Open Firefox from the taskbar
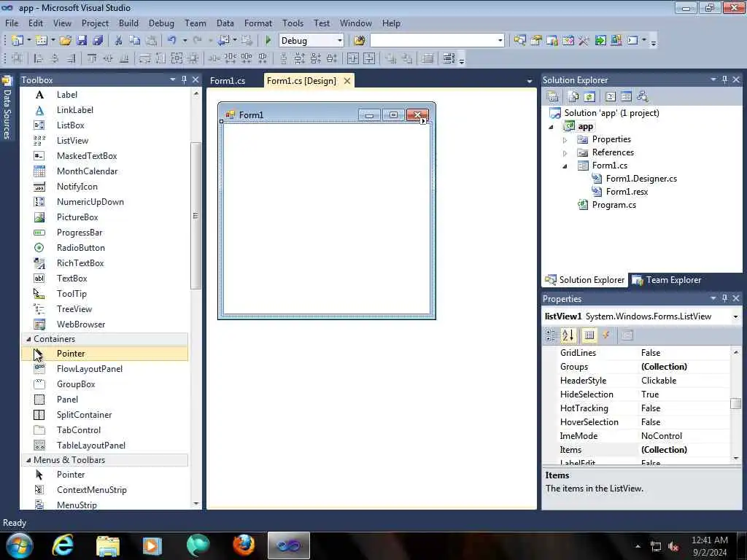The image size is (747, 560). pos(244,545)
